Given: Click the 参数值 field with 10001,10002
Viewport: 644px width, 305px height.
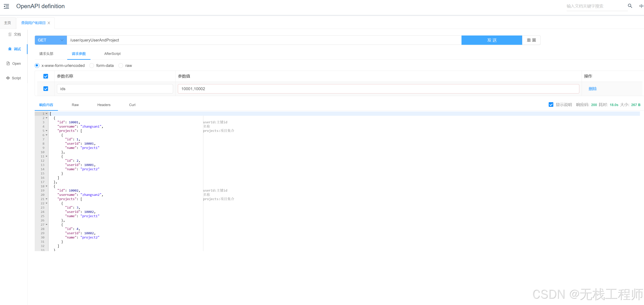Looking at the screenshot, I should tap(378, 89).
